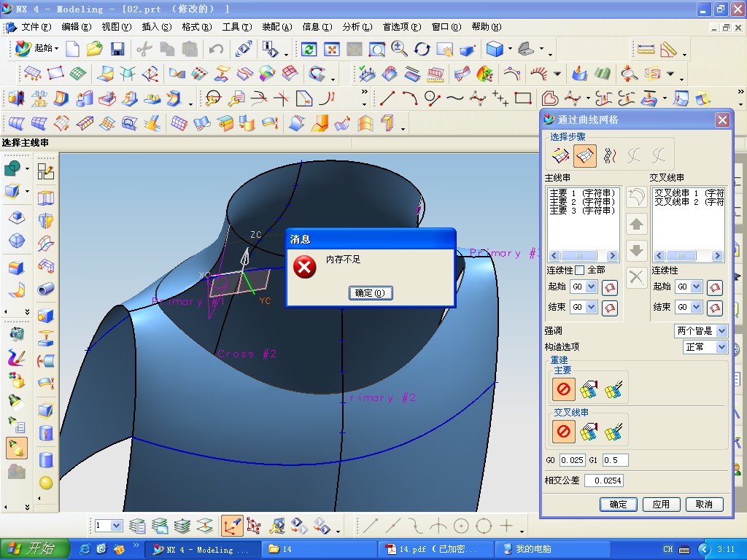Select third rebuild option for 交叉线串

coord(614,432)
